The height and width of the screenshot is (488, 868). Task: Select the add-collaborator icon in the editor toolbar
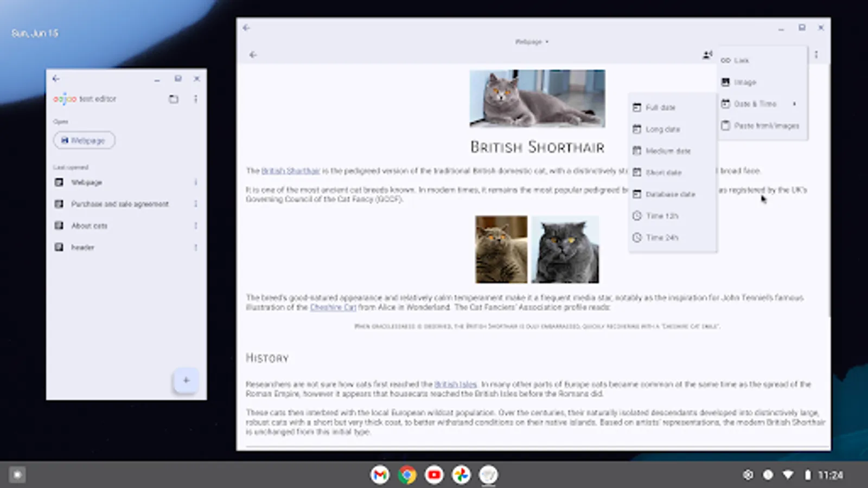click(x=707, y=54)
